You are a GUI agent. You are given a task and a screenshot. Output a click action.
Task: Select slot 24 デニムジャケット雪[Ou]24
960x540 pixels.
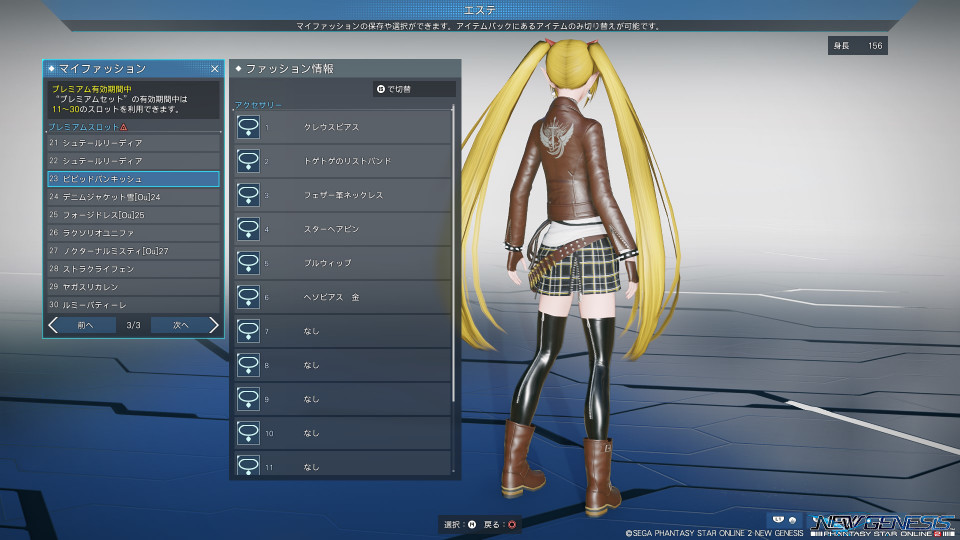click(133, 197)
